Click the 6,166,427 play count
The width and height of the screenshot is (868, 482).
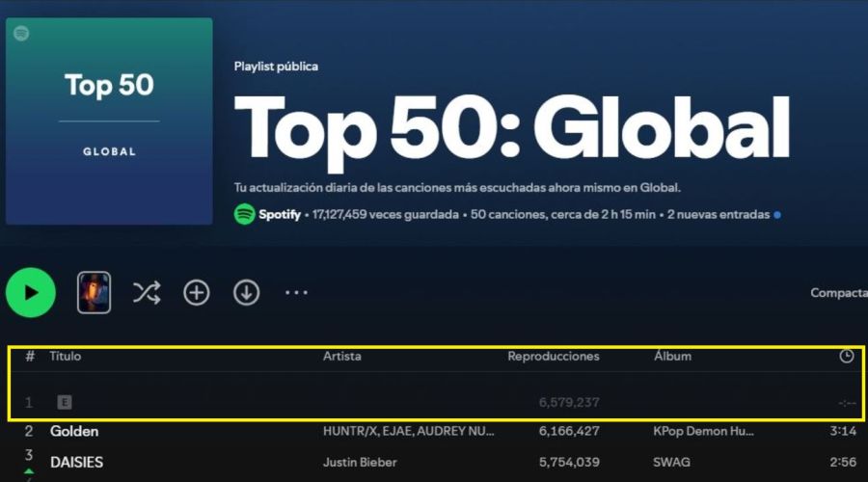click(x=569, y=431)
